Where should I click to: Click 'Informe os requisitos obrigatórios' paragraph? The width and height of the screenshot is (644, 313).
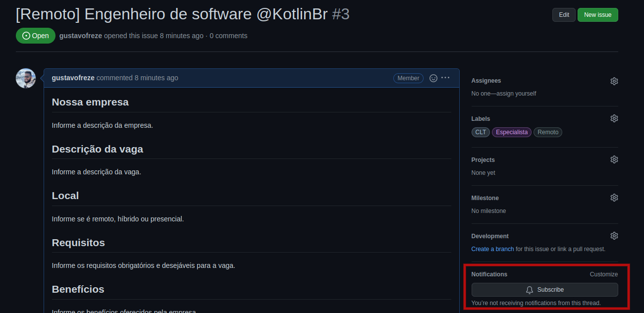tap(144, 265)
